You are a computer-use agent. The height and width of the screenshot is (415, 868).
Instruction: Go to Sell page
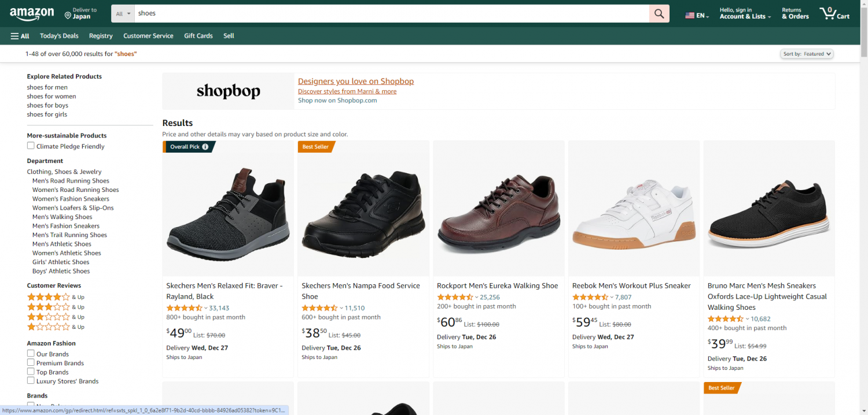click(229, 36)
